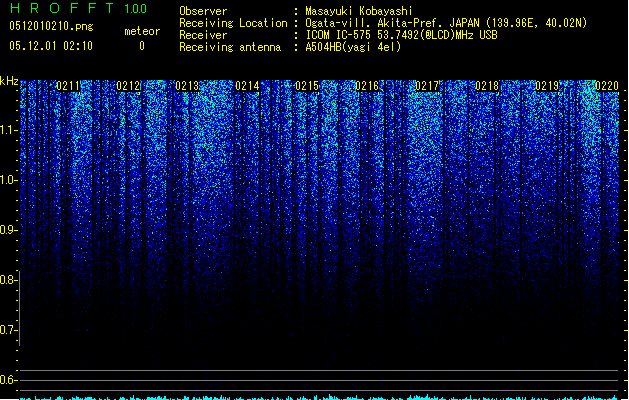Image resolution: width=629 pixels, height=400 pixels.
Task: Click the cyan signal level trace at bottom
Action: pyautogui.click(x=319, y=397)
